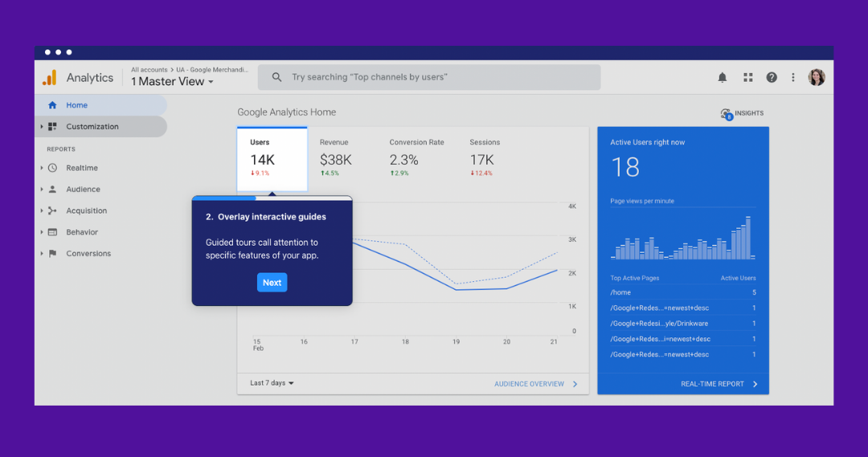This screenshot has width=868, height=457.
Task: Click the All accounts breadcrumb
Action: pyautogui.click(x=149, y=70)
